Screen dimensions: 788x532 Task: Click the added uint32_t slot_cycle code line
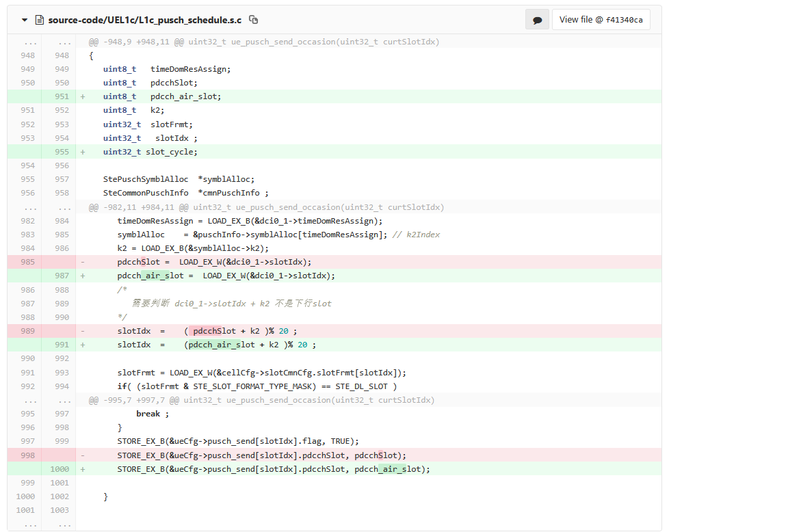[x=150, y=152]
